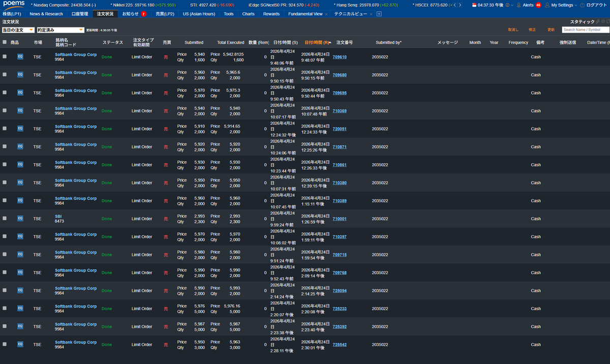Open panel gear settings icon

pos(603,22)
